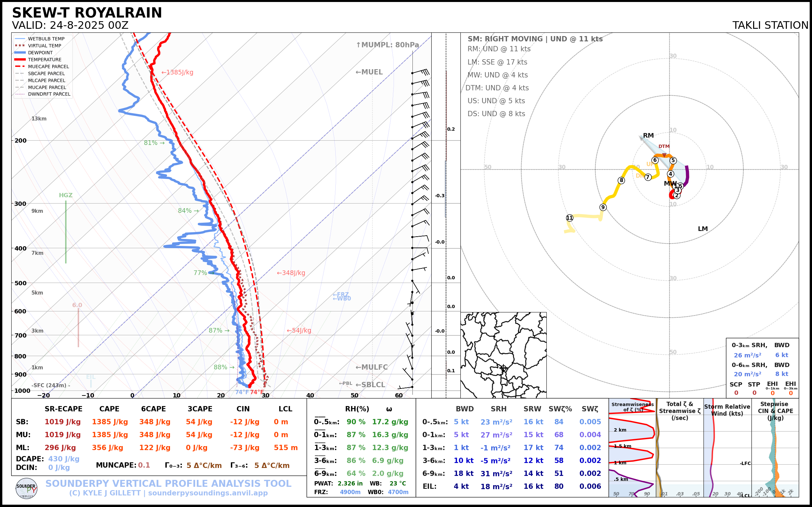The width and height of the screenshot is (812, 507).
Task: Click the SounderPy logo badge
Action: tap(26, 488)
